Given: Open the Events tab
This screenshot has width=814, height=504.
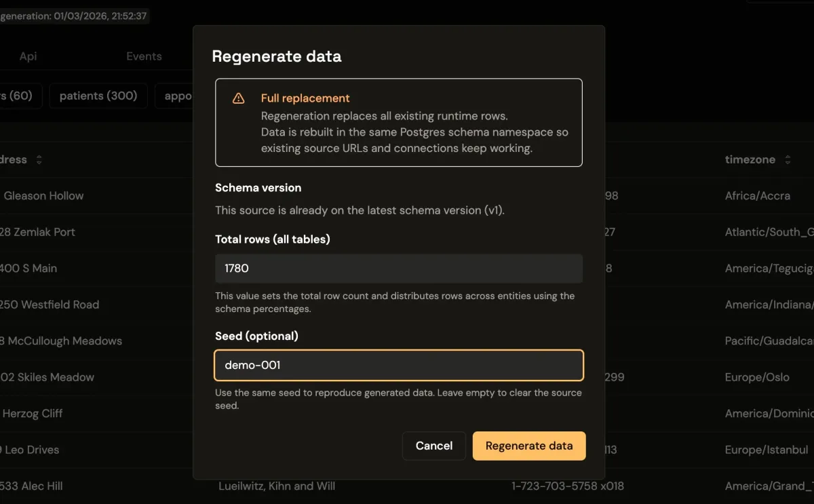Looking at the screenshot, I should (144, 56).
